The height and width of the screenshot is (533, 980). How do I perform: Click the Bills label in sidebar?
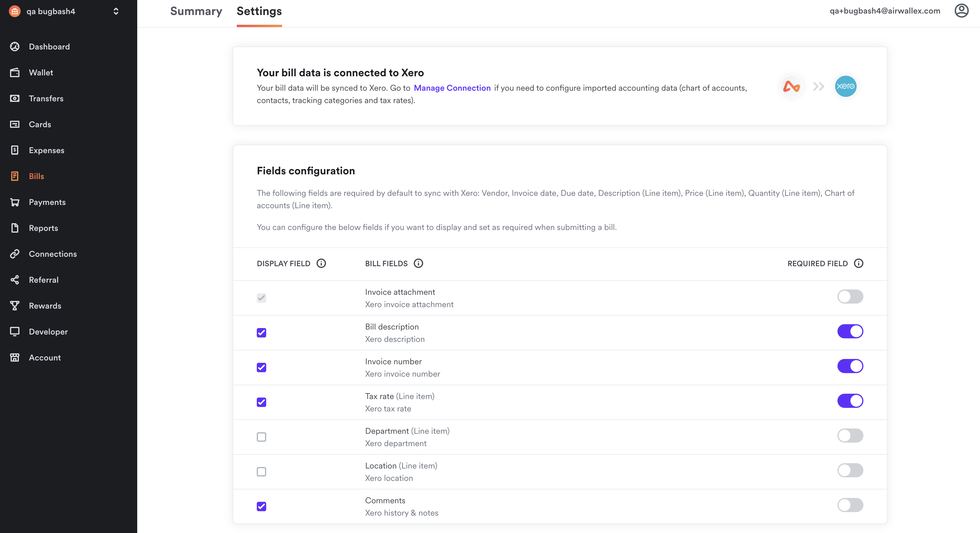pos(37,176)
